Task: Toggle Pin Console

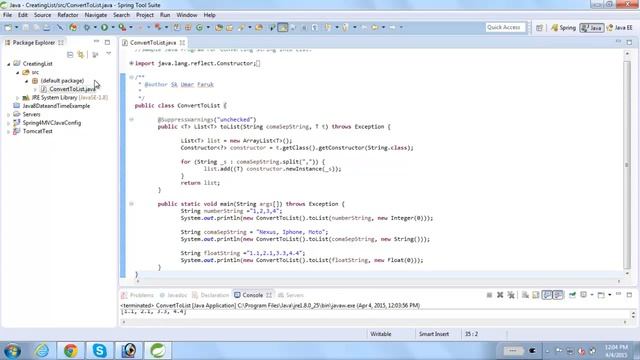Action: (x=572, y=295)
